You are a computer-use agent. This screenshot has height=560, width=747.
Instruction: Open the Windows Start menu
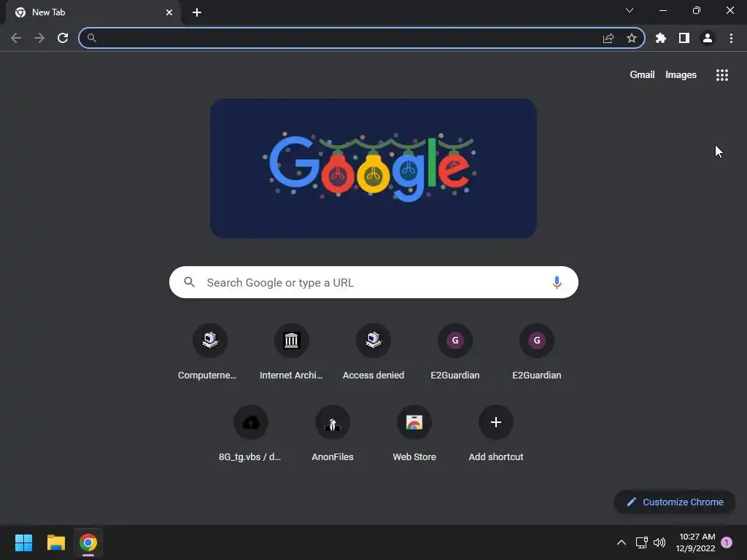(x=23, y=542)
